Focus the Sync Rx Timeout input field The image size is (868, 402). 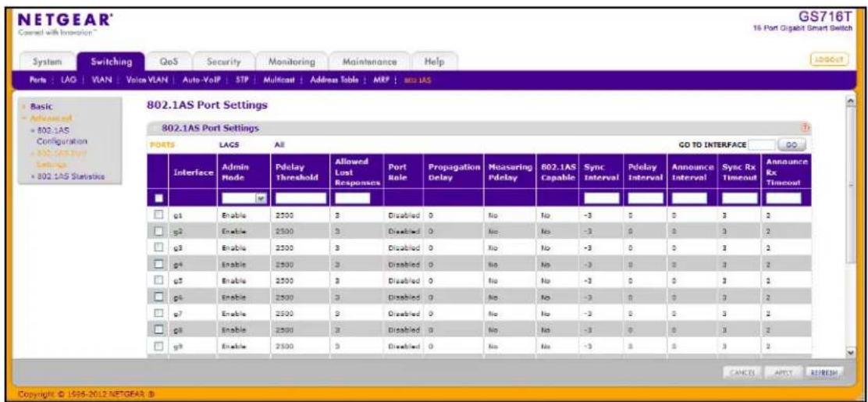(x=739, y=197)
